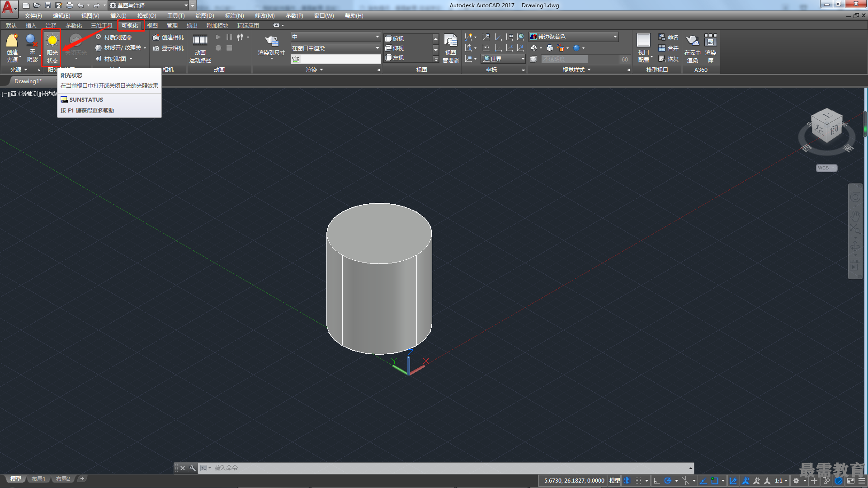Open the render preset dropdown showing 中
868x488 pixels.
(335, 37)
